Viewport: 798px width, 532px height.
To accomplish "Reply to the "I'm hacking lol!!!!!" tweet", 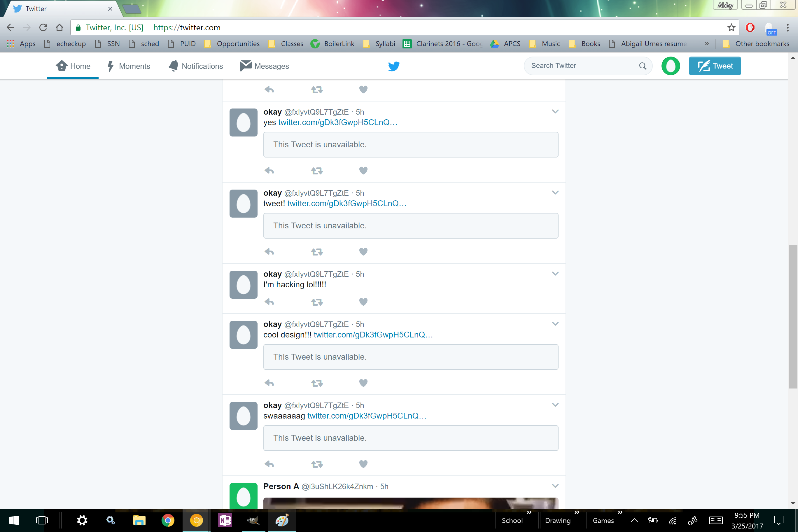I will click(269, 302).
